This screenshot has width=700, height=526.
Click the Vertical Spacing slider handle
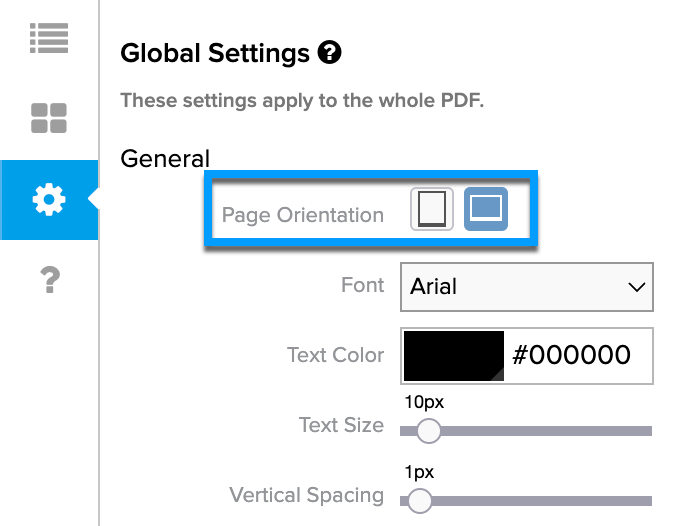point(420,501)
